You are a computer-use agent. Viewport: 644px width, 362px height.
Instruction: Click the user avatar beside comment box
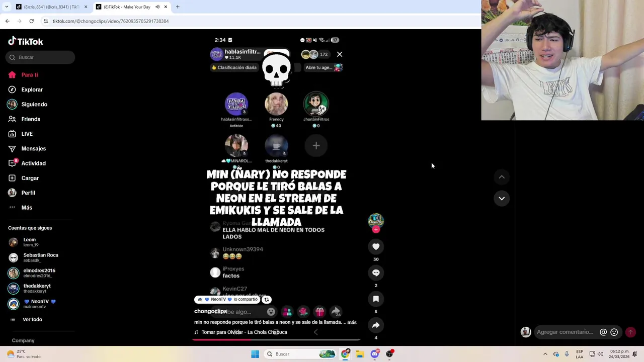click(x=526, y=332)
